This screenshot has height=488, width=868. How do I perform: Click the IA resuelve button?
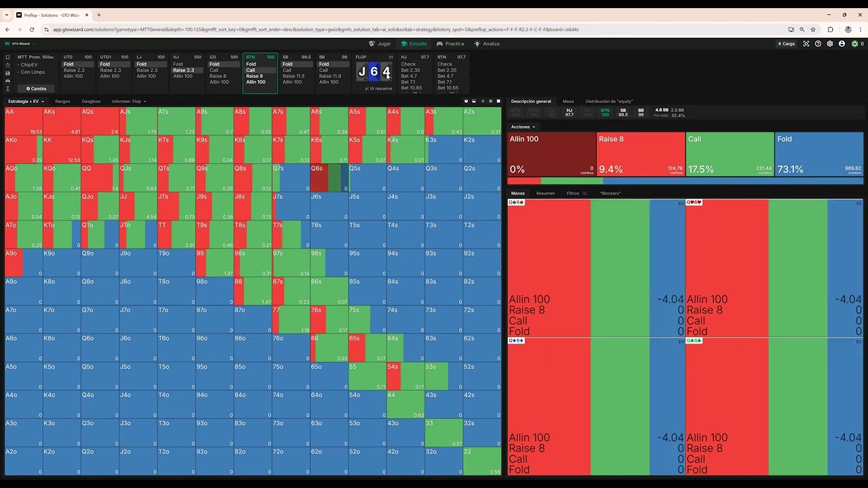[378, 88]
